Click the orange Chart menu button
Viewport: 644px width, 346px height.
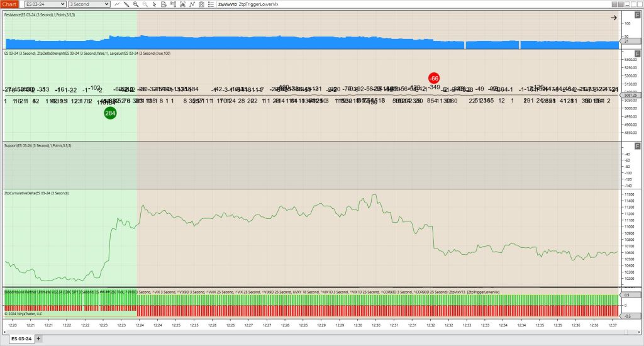pyautogui.click(x=9, y=4)
